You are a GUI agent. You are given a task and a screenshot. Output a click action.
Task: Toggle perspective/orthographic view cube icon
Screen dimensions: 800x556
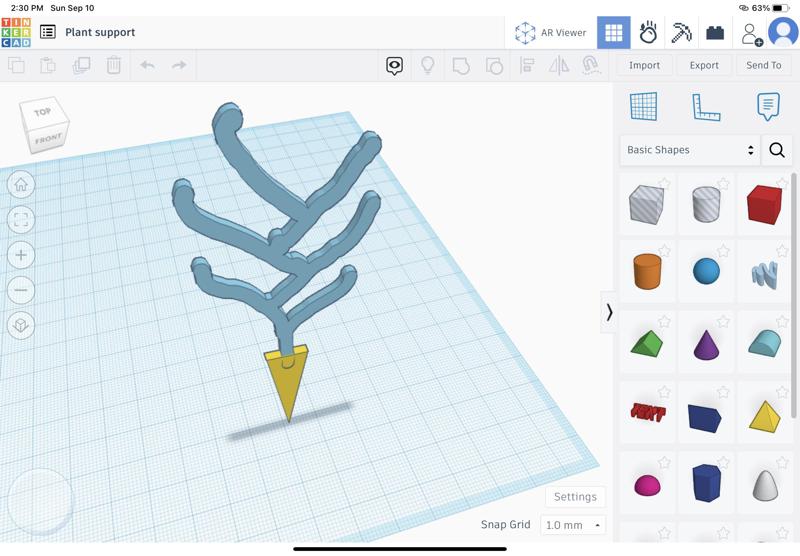pos(21,325)
